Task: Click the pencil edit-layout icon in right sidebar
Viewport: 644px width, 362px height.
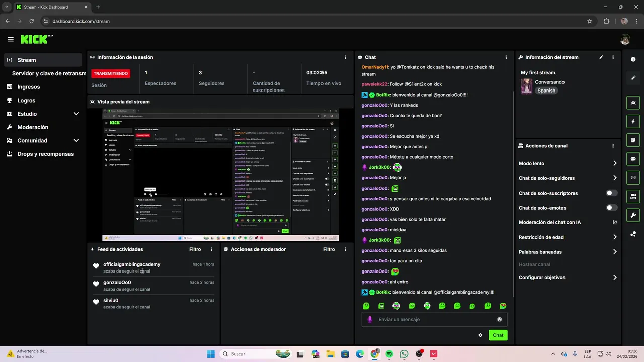Action: (633, 78)
